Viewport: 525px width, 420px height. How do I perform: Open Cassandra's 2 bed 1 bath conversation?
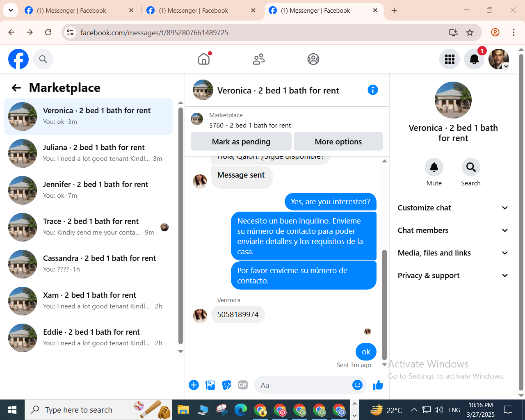tap(88, 264)
